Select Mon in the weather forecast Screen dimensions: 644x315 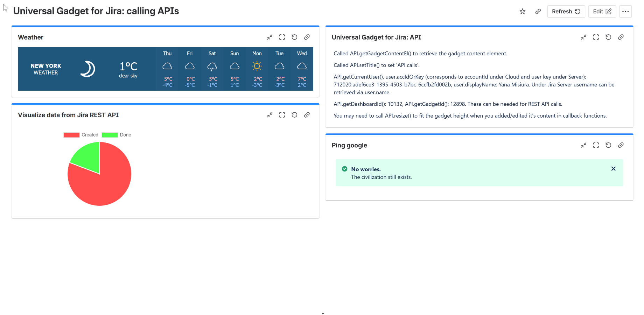click(257, 69)
